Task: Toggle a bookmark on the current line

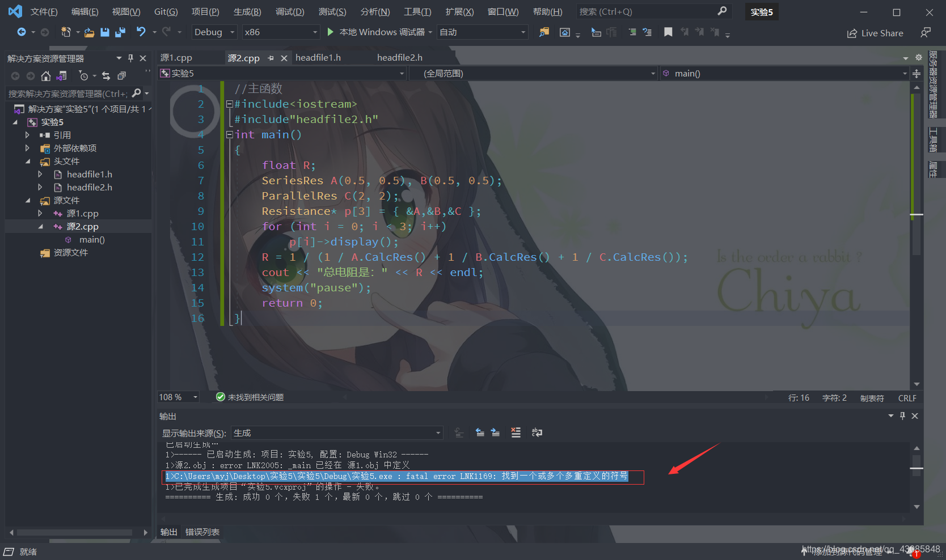Action: 668,32
